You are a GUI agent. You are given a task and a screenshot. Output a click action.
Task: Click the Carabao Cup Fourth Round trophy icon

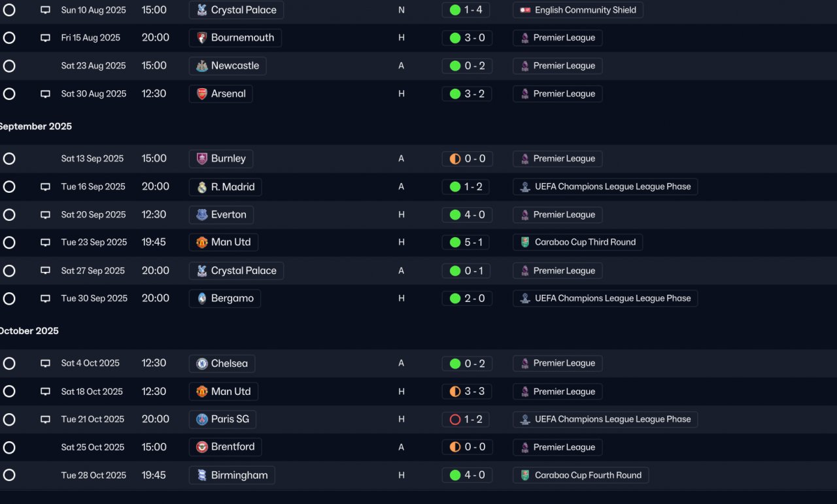(525, 475)
